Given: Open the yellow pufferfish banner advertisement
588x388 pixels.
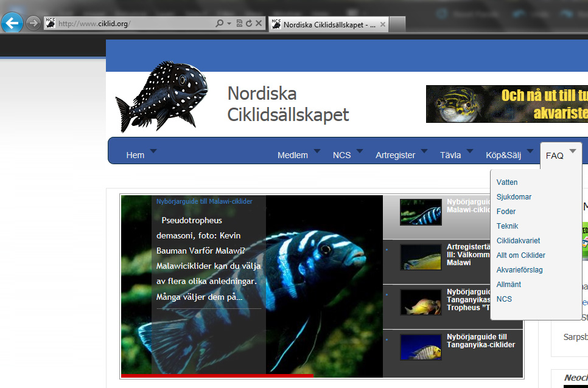Looking at the screenshot, I should [x=507, y=104].
